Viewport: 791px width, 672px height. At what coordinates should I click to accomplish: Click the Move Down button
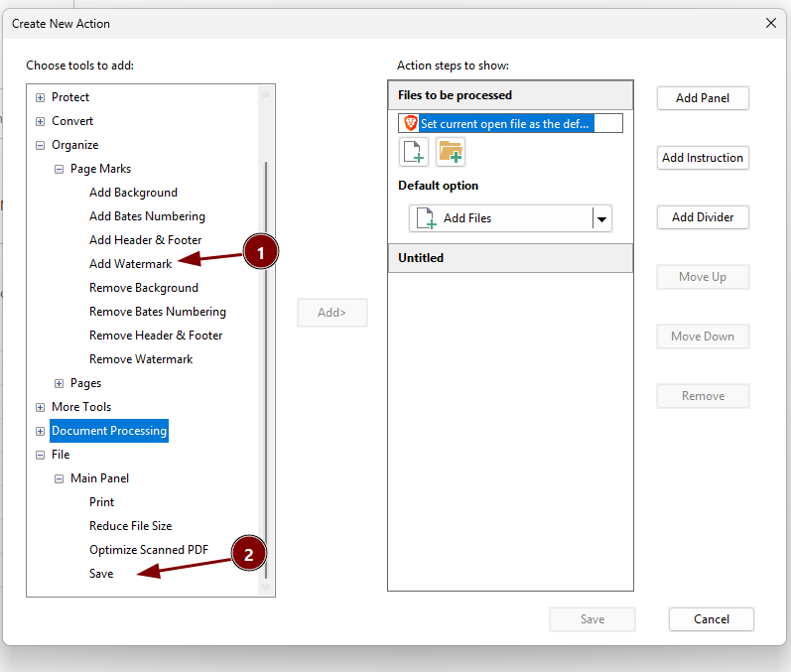pyautogui.click(x=703, y=336)
